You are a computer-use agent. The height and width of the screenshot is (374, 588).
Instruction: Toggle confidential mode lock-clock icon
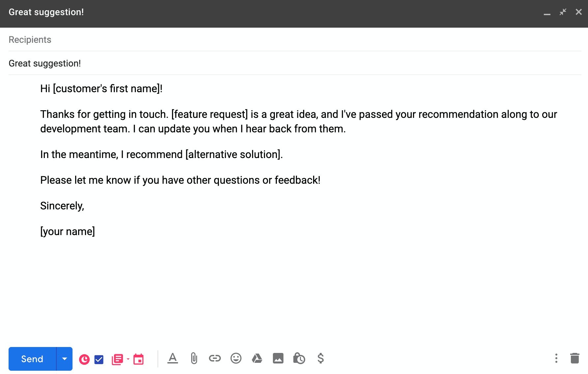[299, 358]
